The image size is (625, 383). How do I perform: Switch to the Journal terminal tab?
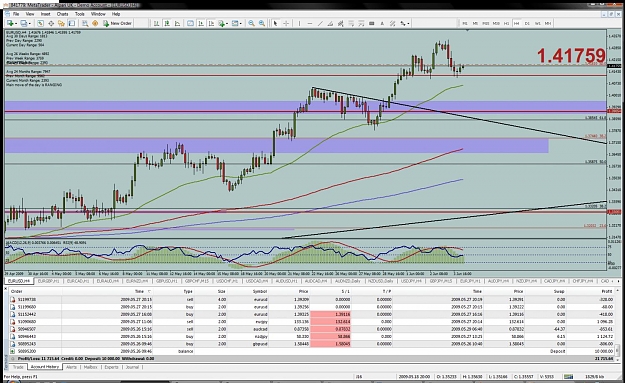pos(132,367)
